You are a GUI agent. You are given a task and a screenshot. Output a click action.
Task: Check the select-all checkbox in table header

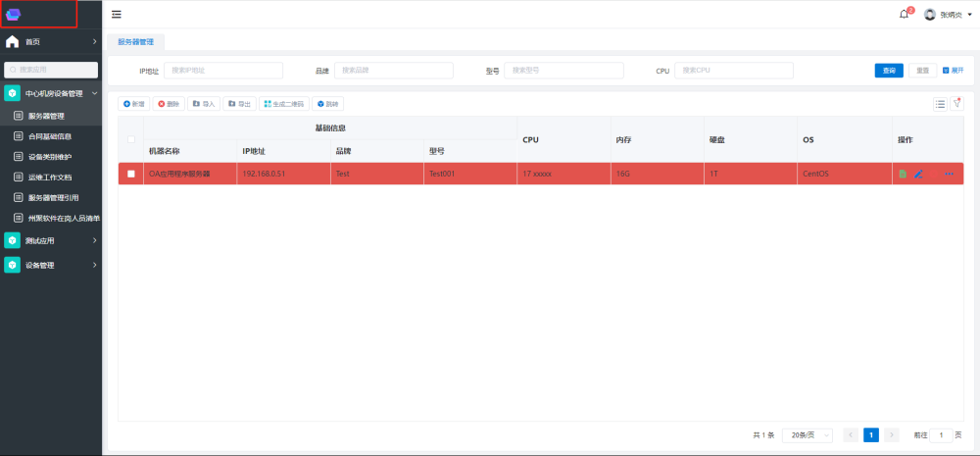[131, 139]
